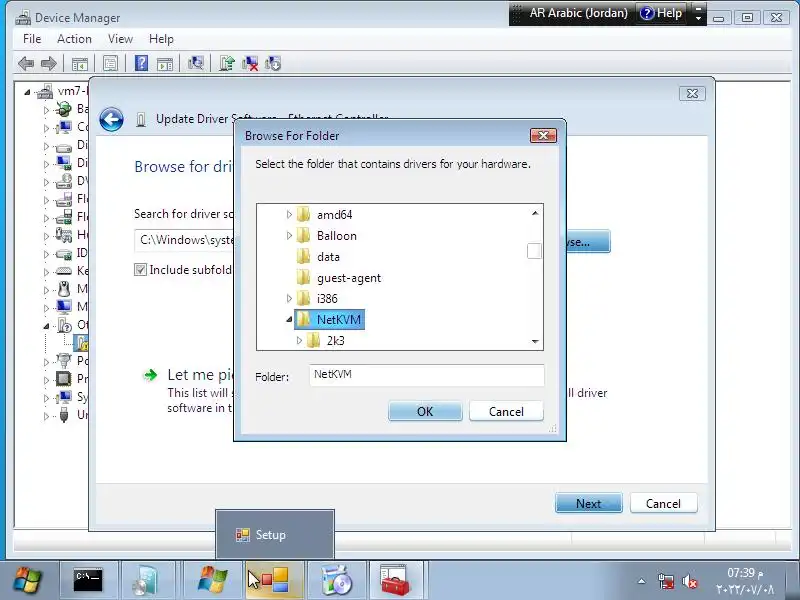Click Next in Update Driver Software wizard

(x=588, y=503)
